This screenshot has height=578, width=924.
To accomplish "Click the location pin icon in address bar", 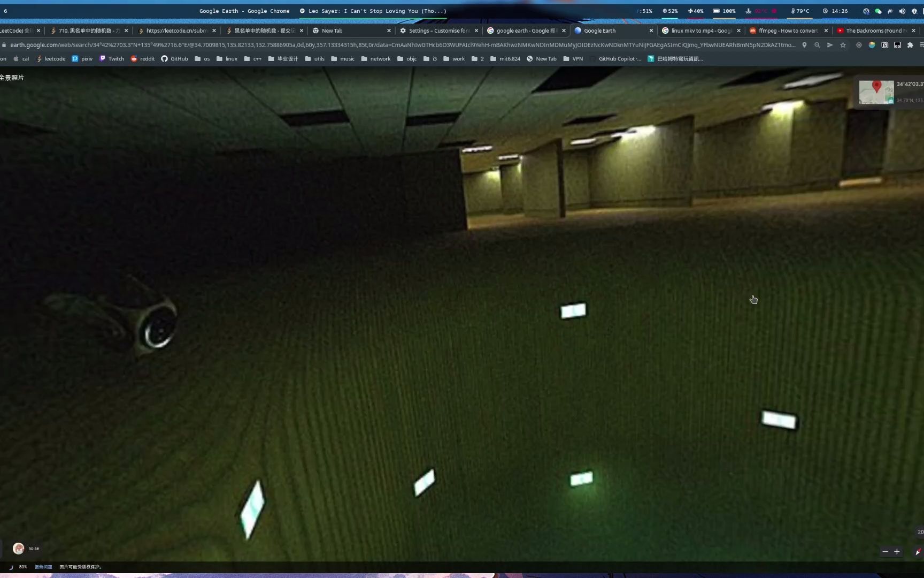I will 804,45.
